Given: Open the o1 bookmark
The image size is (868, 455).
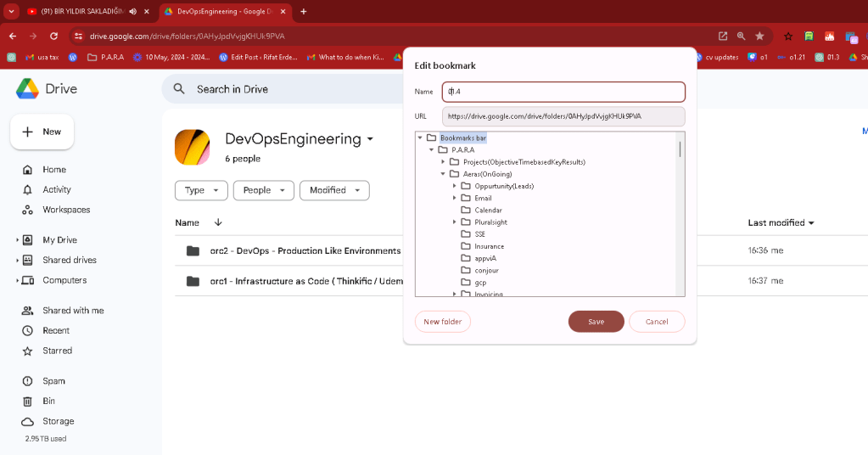Looking at the screenshot, I should [x=758, y=57].
